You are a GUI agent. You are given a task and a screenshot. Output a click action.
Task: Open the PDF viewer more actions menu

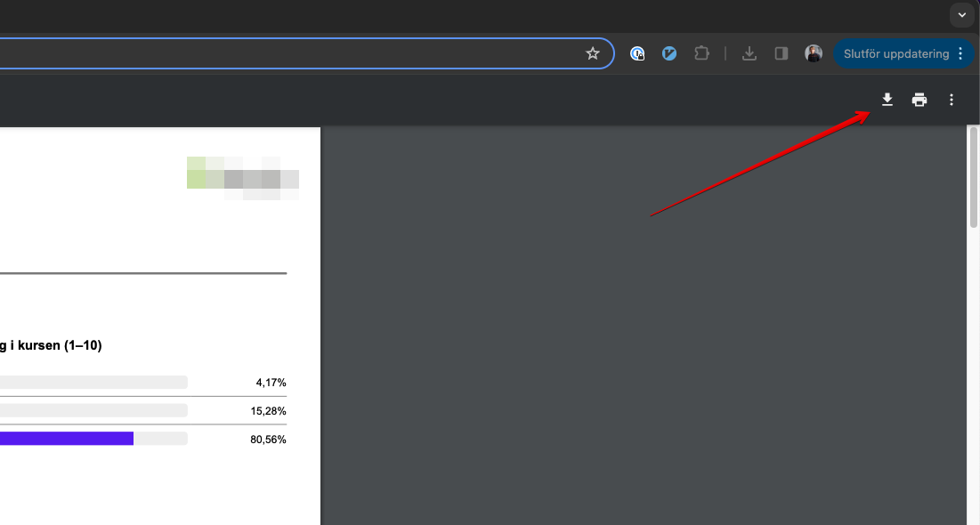click(952, 100)
